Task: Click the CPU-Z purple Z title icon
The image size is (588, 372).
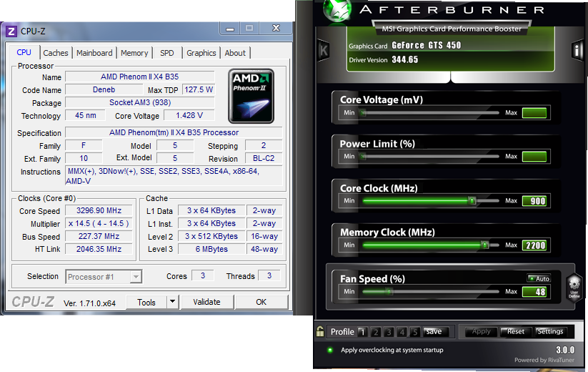Action: (11, 31)
